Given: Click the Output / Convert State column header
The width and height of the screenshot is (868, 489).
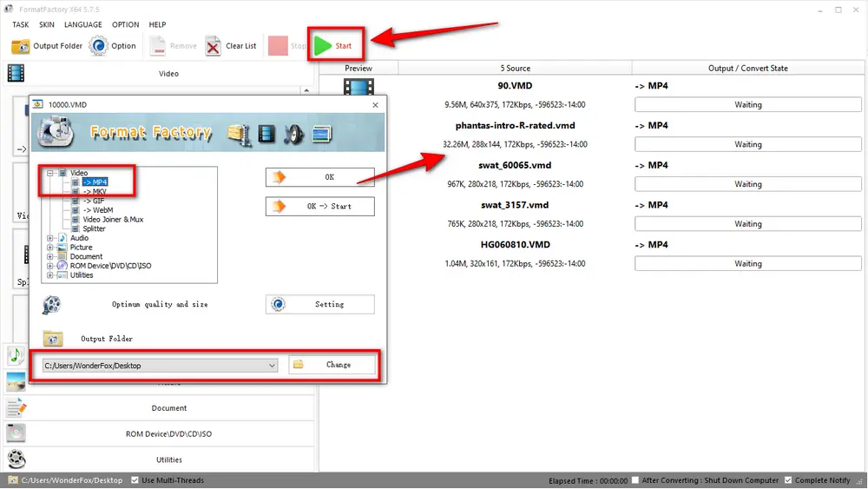Looking at the screenshot, I should pos(748,68).
